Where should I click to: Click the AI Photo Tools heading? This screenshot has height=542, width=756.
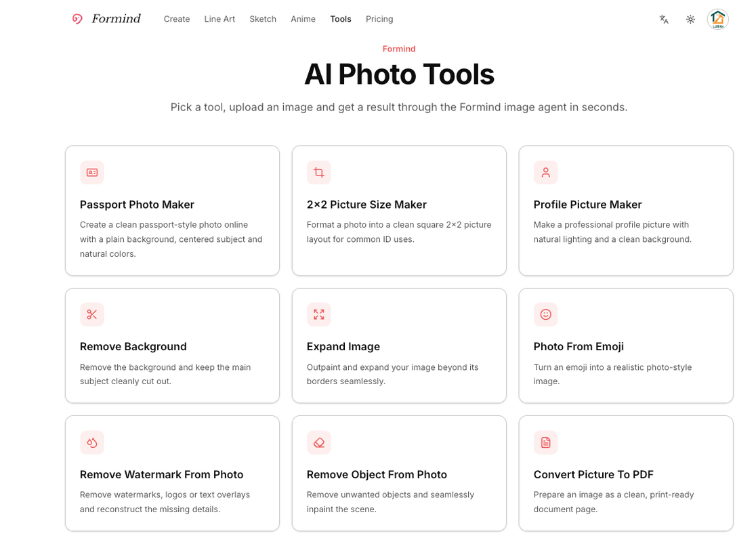click(399, 75)
